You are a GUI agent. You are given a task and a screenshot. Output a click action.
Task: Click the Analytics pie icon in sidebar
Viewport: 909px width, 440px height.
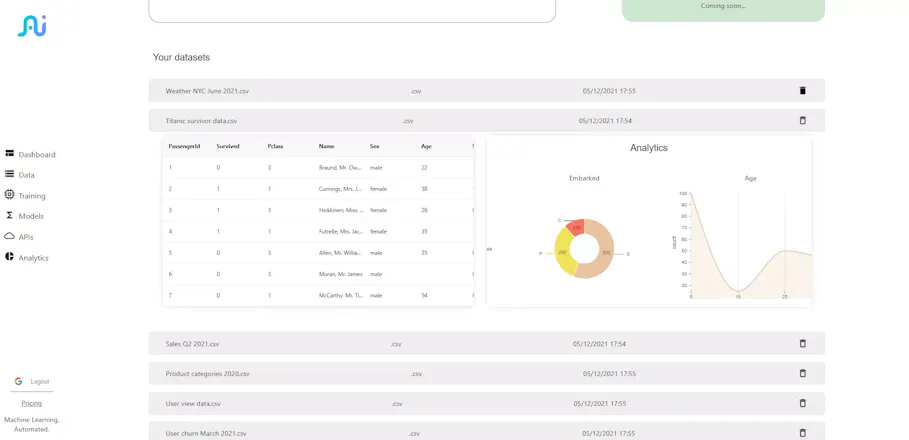9,256
